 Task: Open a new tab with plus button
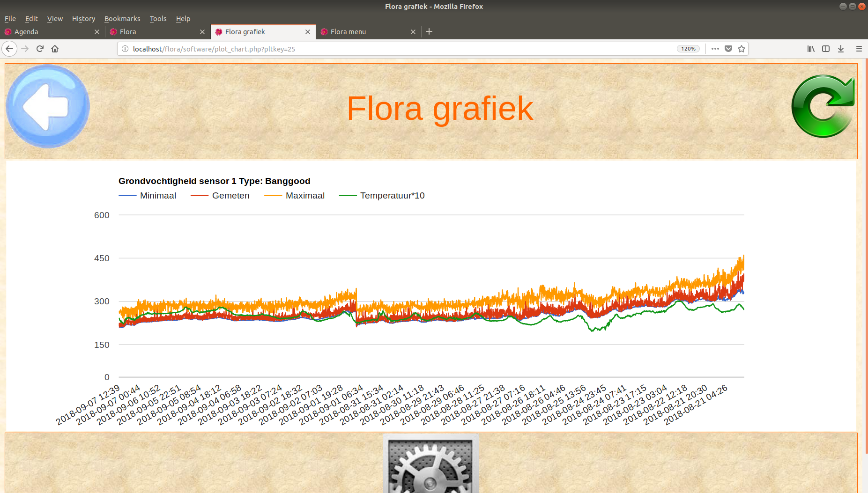tap(429, 31)
